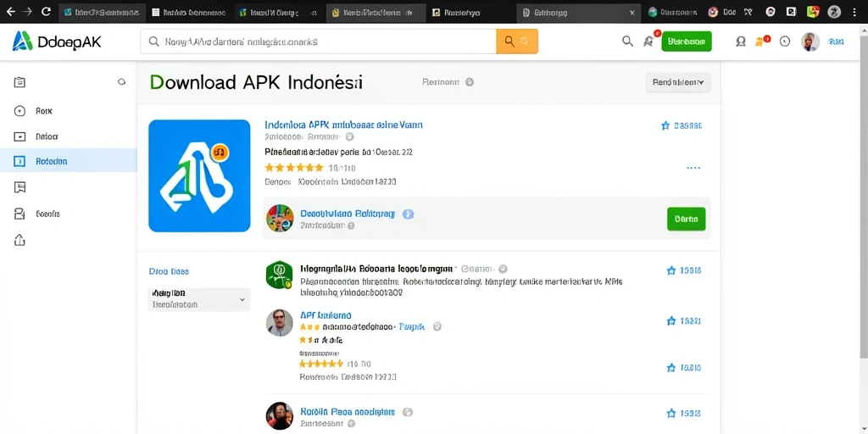
Task: Expand the filter dropdown under 'Droo Does'
Action: tap(198, 299)
